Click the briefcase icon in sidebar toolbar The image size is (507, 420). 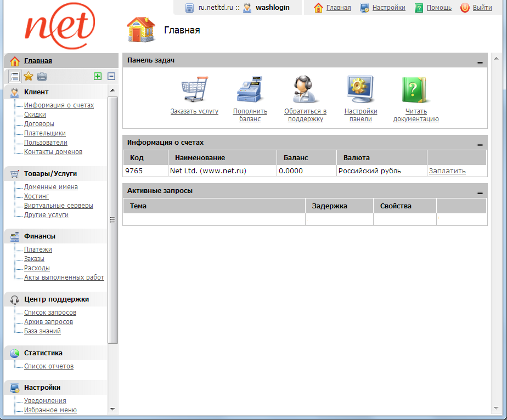[x=42, y=76]
